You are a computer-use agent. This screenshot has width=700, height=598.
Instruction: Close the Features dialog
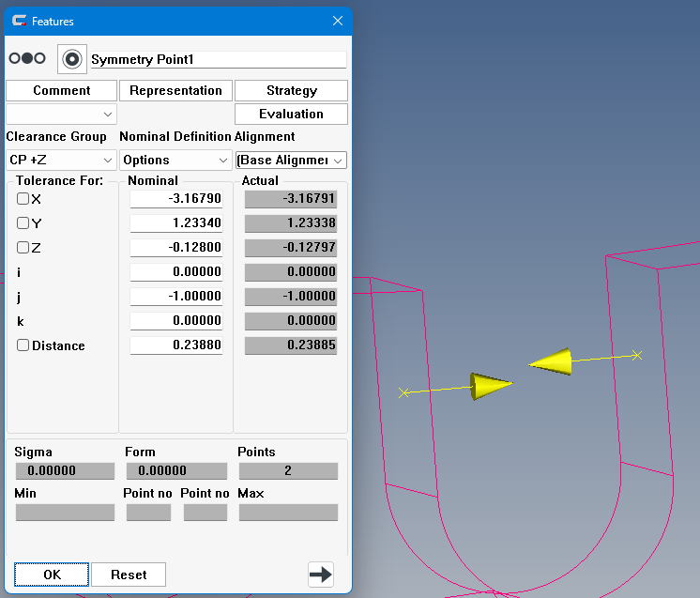click(x=338, y=21)
